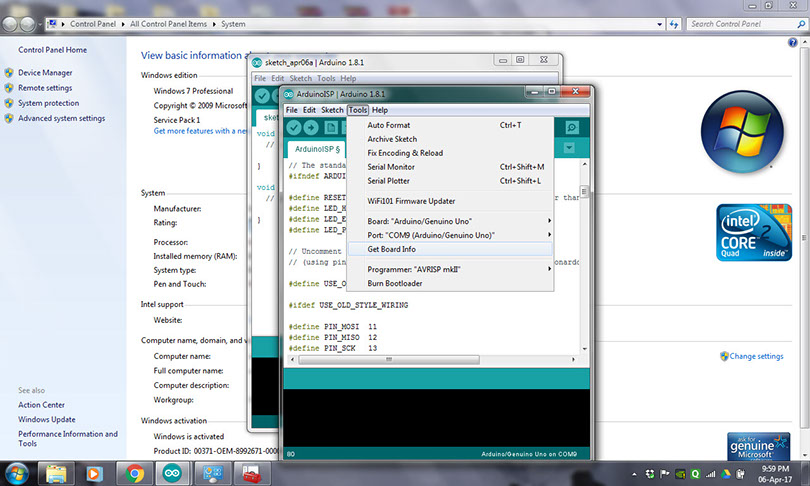Open Help menu in ArduinoISP window
Viewport: 810px width, 486px height.
[x=380, y=110]
